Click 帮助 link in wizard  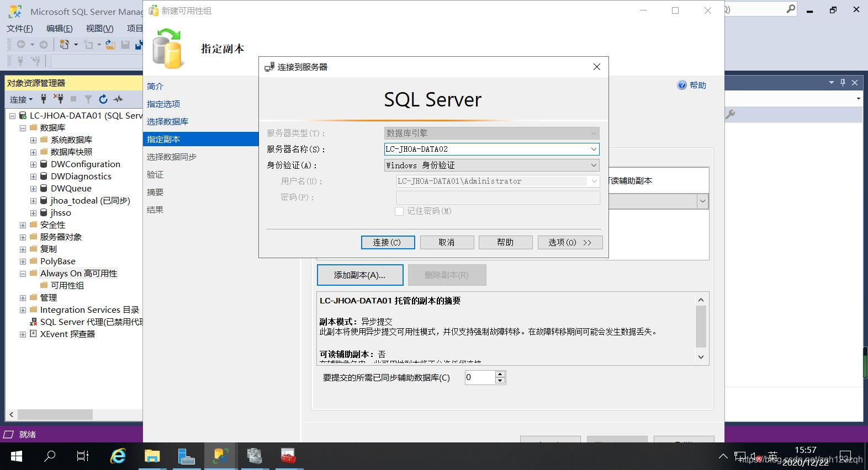click(697, 85)
